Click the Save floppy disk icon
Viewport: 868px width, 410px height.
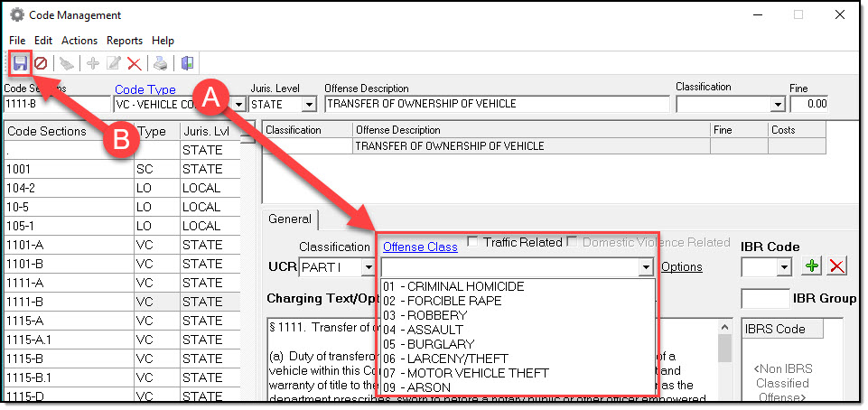[20, 63]
